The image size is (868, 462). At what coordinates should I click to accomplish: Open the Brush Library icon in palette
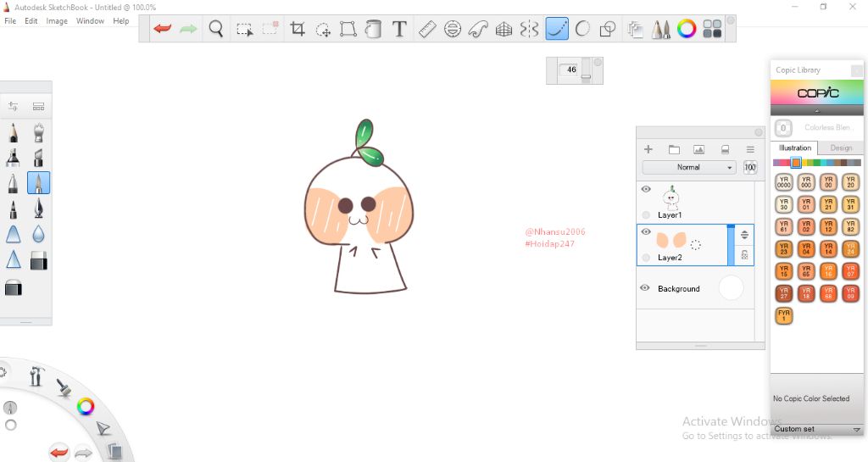pos(38,106)
